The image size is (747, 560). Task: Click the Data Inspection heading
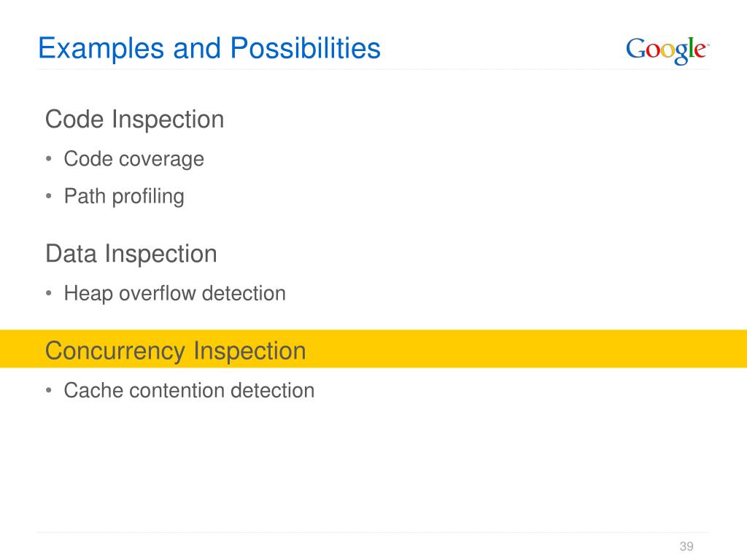pyautogui.click(x=131, y=254)
